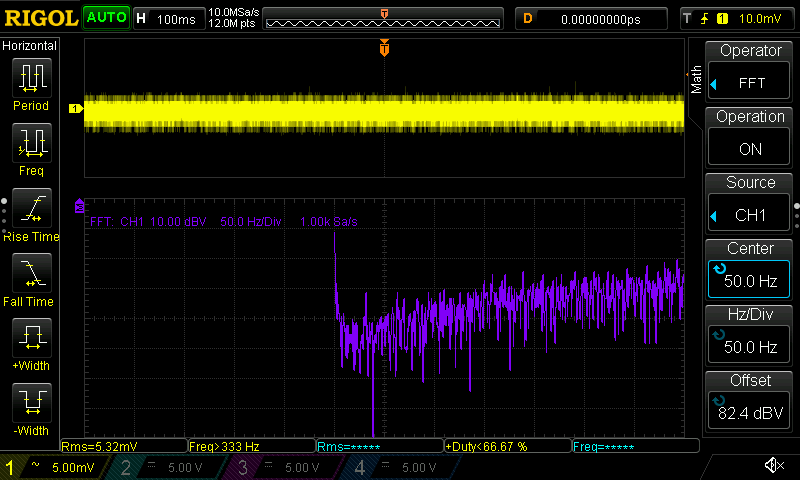Select the Period measurement icon
Screen dimensions: 800x480
click(30, 77)
